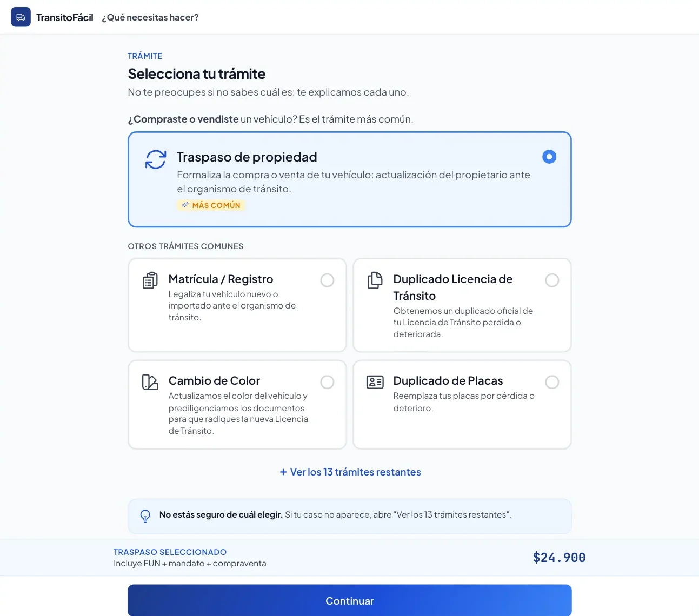This screenshot has width=699, height=616.
Task: Click the Matrícula / Registro card title
Action: point(221,279)
